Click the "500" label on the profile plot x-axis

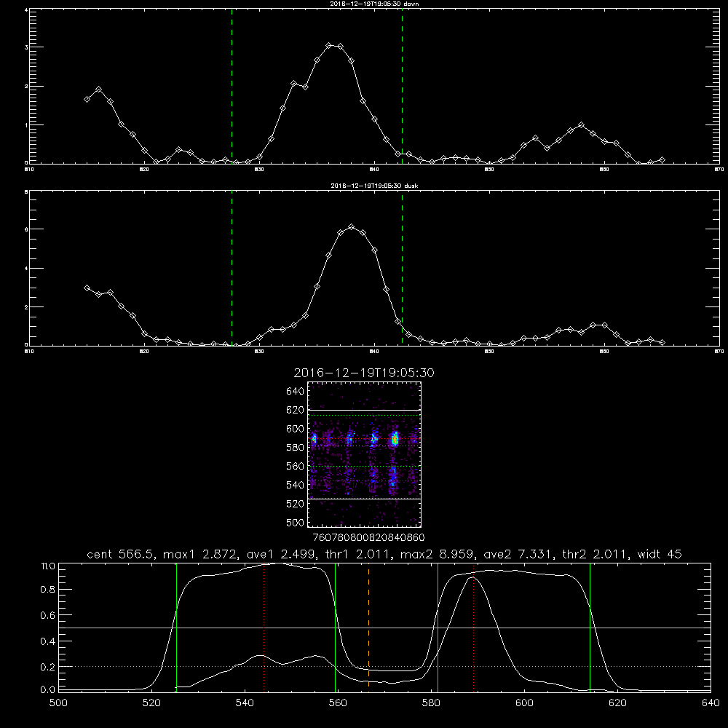(58, 703)
